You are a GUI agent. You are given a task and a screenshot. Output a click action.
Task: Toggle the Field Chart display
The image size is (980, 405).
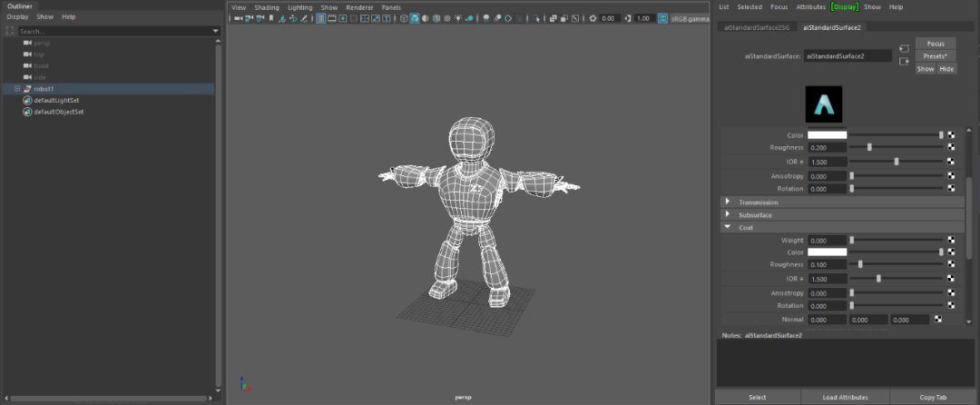pos(365,19)
